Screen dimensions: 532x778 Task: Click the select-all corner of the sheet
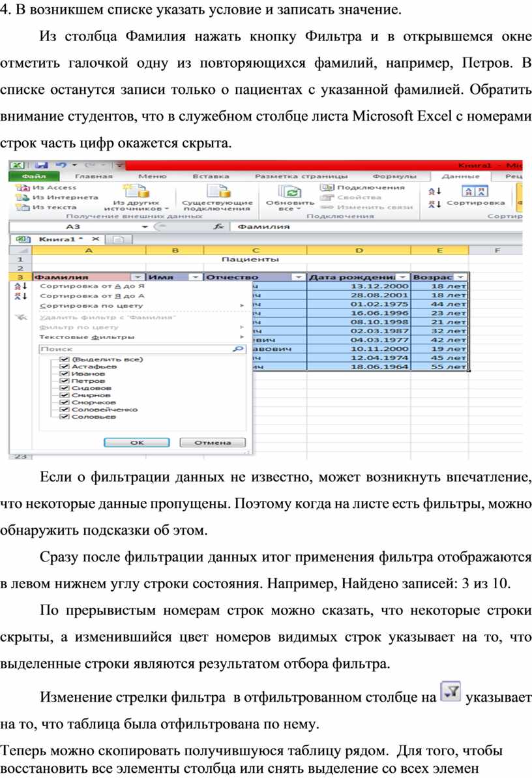pyautogui.click(x=20, y=250)
